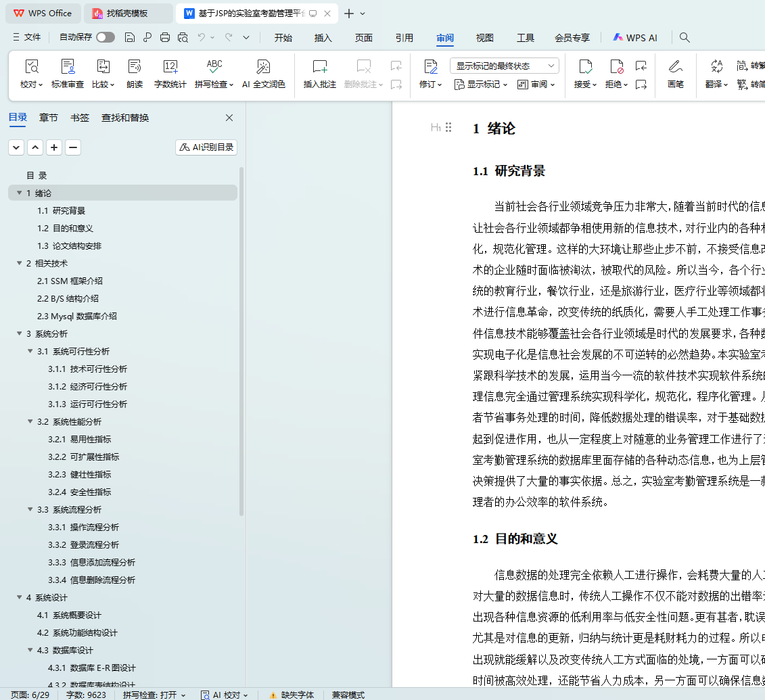
Task: Collapse the 1 绪论 outline node
Action: [20, 193]
